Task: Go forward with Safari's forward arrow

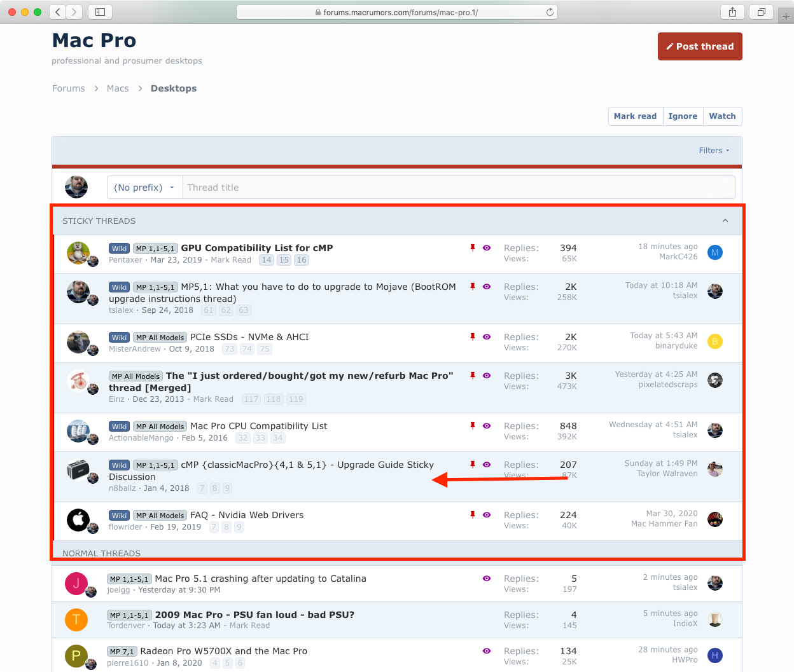Action: point(74,11)
